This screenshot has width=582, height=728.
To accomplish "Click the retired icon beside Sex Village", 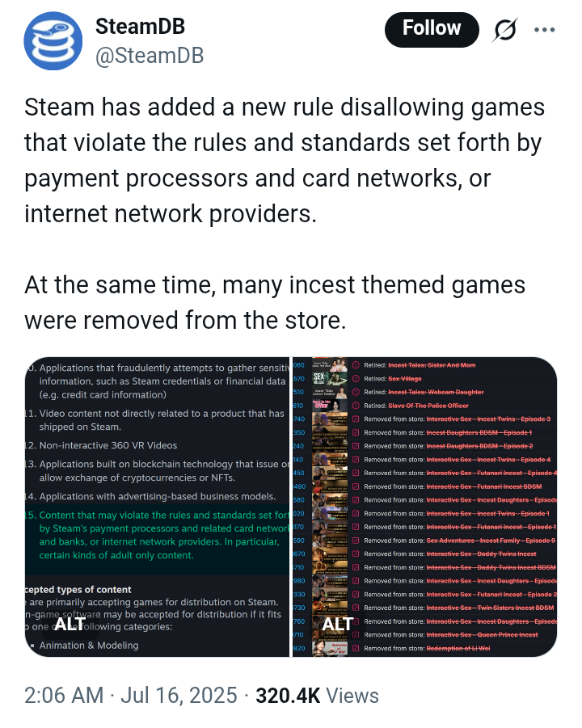I will tap(356, 378).
